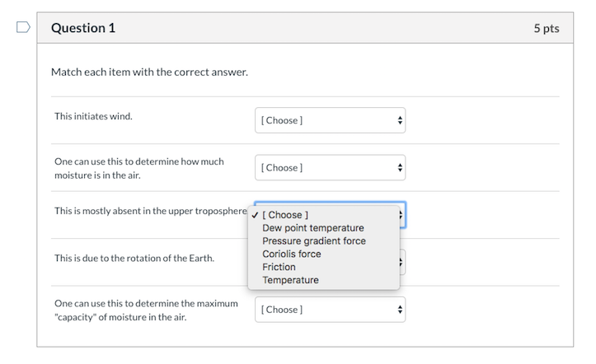Click the "Match each item with the correct answer." text
The width and height of the screenshot is (596, 364).
click(x=149, y=72)
